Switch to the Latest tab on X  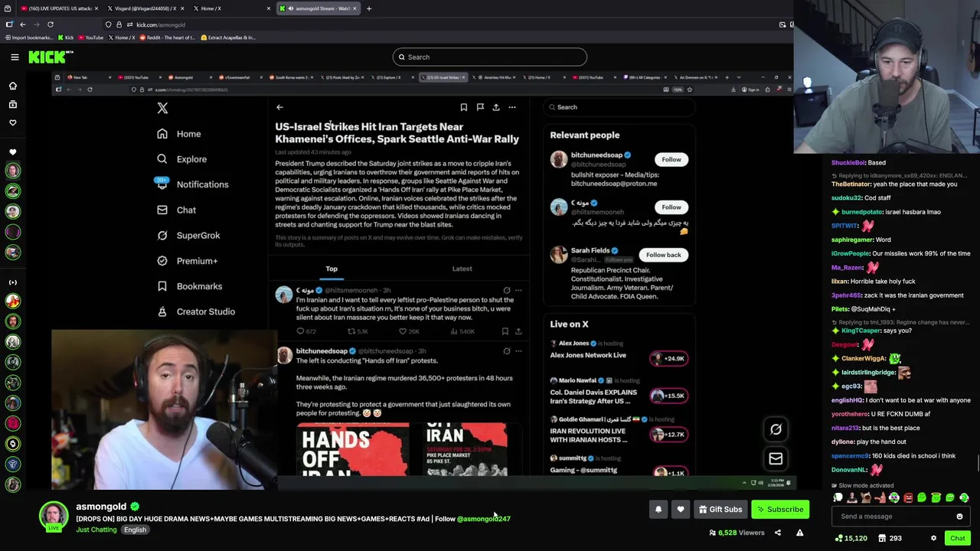click(462, 269)
